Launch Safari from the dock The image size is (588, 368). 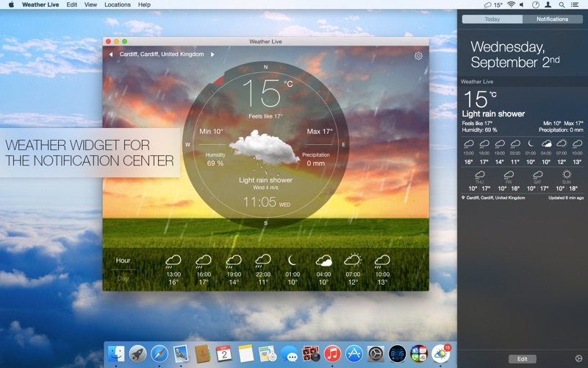pos(159,354)
